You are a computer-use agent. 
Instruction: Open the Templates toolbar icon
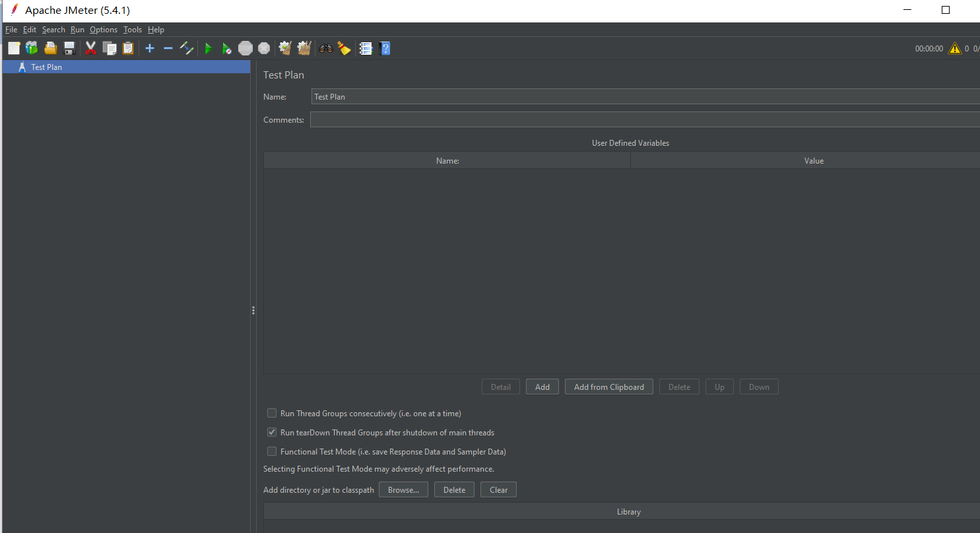32,48
